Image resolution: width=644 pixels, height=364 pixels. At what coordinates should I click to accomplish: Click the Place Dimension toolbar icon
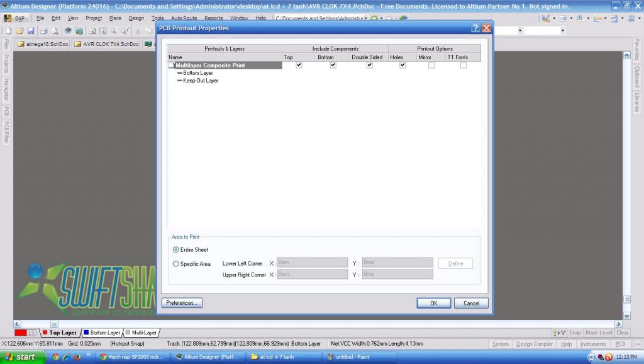597,18
